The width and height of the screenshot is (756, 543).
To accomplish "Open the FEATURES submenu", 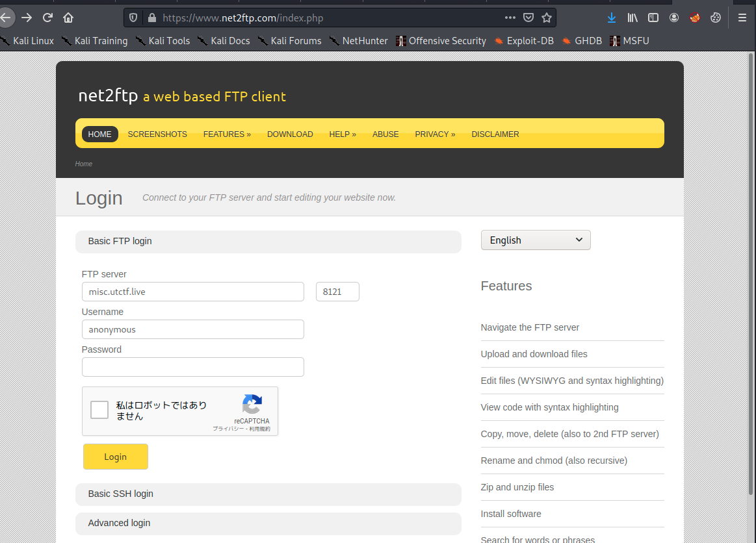I will click(x=227, y=134).
